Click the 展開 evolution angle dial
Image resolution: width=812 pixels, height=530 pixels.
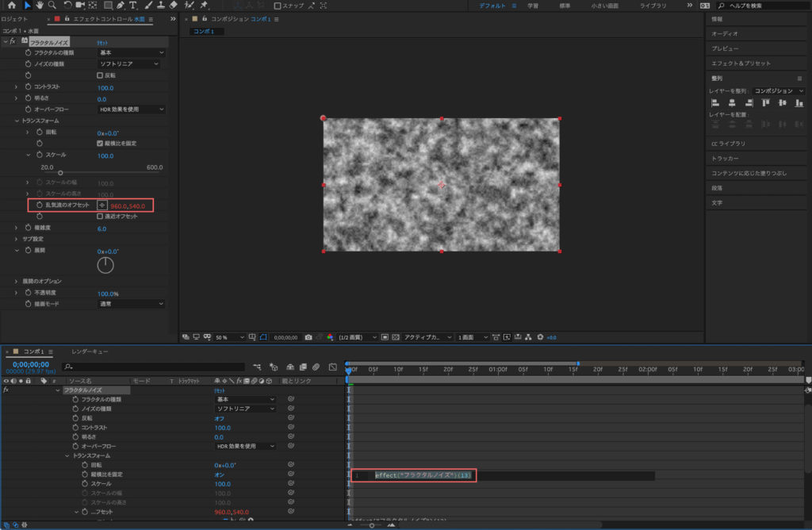pos(105,265)
